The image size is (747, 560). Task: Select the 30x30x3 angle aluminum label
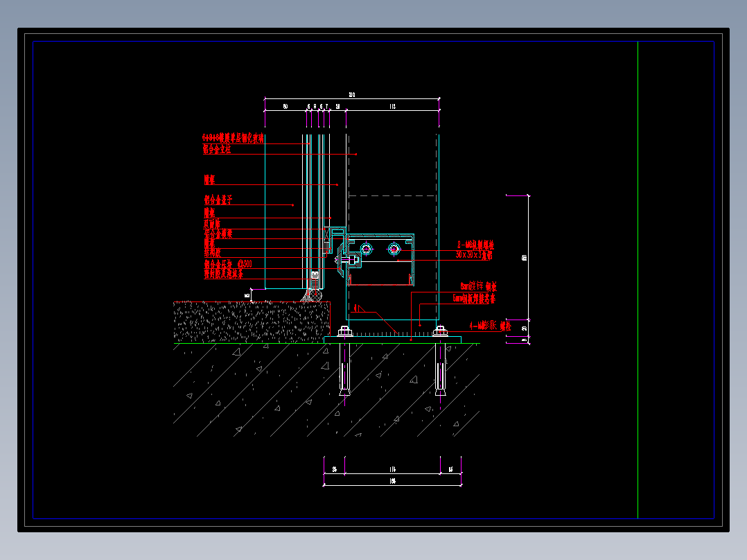[x=474, y=255]
